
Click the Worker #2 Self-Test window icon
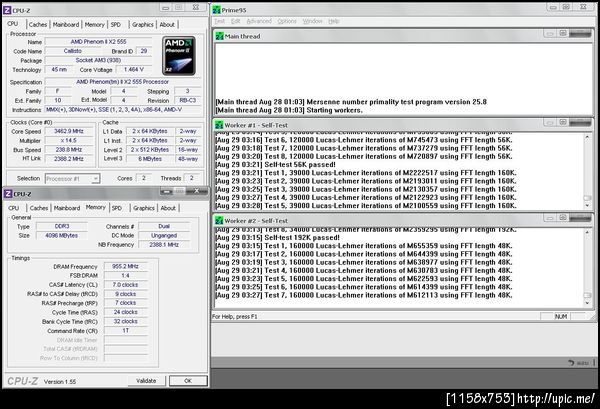219,221
